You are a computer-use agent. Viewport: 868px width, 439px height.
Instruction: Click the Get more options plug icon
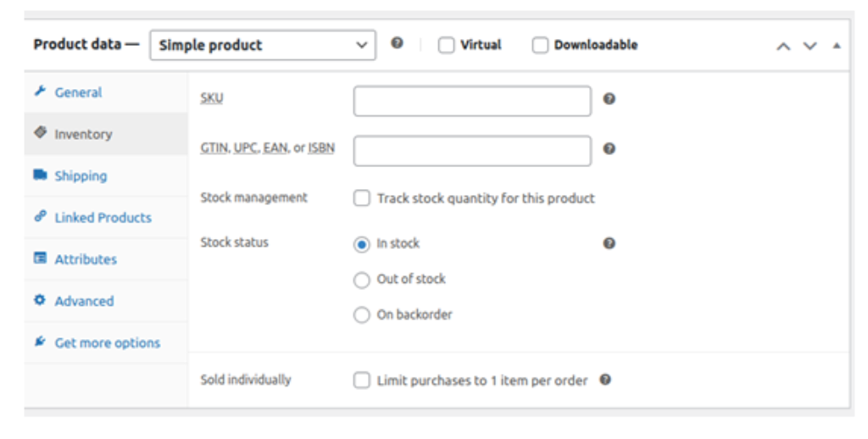pyautogui.click(x=40, y=341)
